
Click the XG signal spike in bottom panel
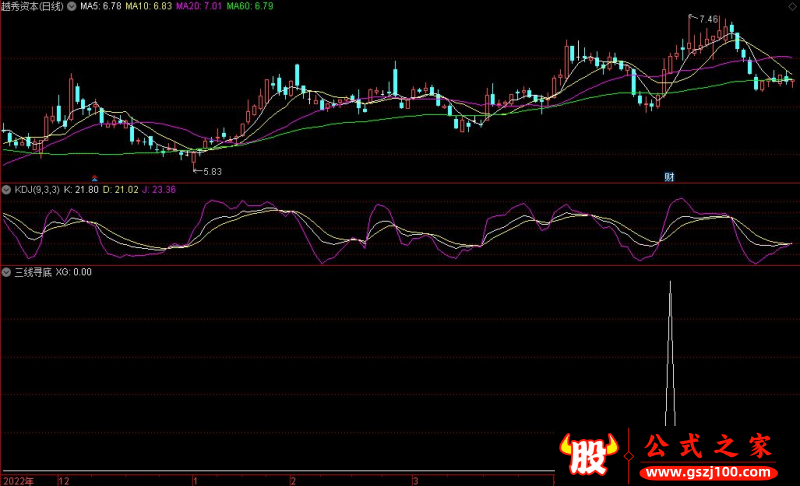click(x=671, y=350)
